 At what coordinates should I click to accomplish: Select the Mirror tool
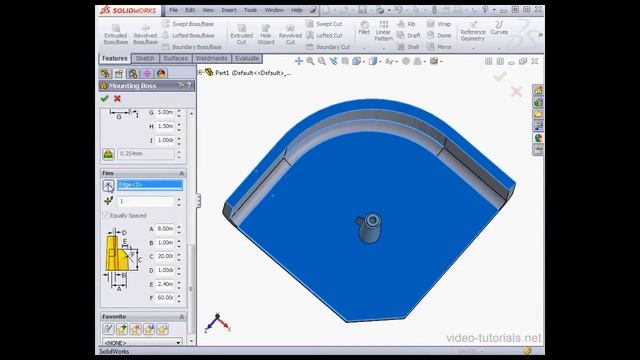(439, 47)
